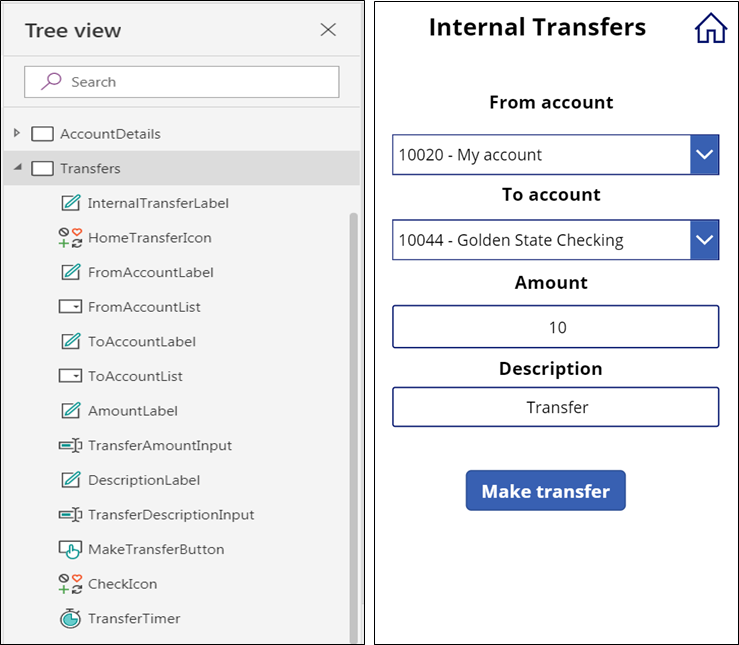Viewport: 739px width, 645px height.
Task: Click the FromAccountList dropdown control icon
Action: [x=70, y=307]
